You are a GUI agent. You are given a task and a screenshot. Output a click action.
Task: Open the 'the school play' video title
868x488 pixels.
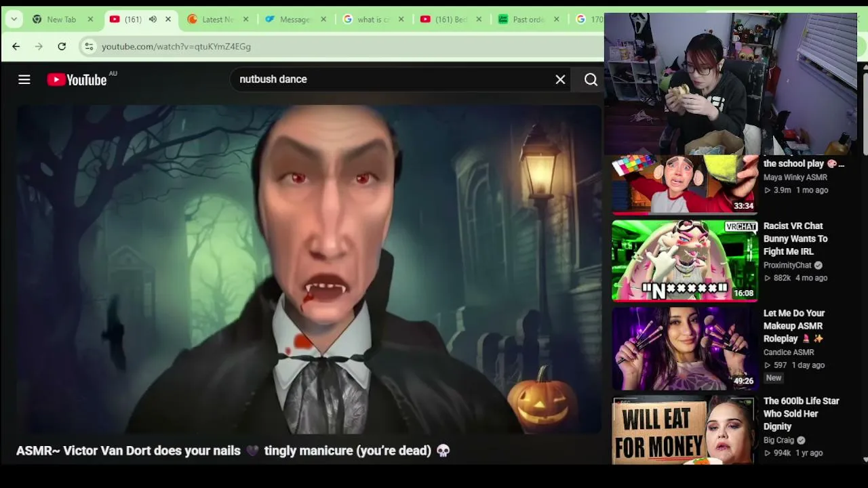pos(804,163)
